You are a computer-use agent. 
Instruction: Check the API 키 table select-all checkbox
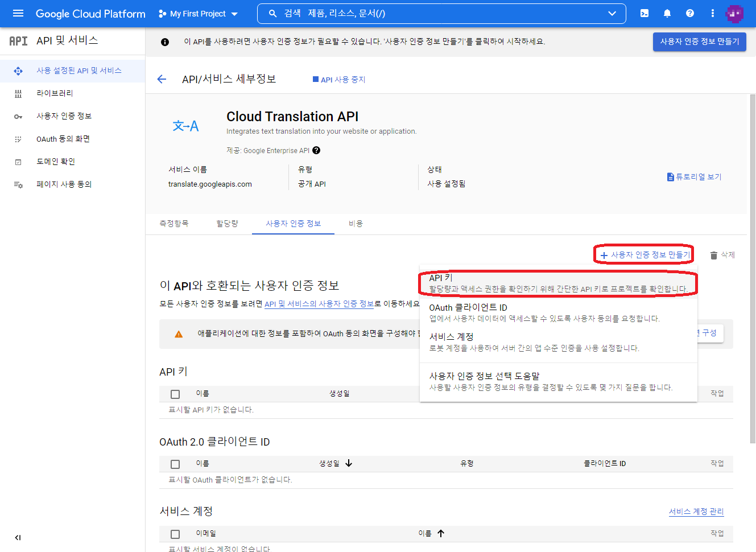175,394
